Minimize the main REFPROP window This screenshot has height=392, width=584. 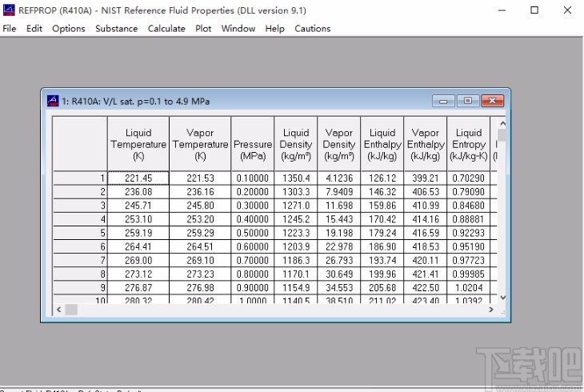point(502,10)
